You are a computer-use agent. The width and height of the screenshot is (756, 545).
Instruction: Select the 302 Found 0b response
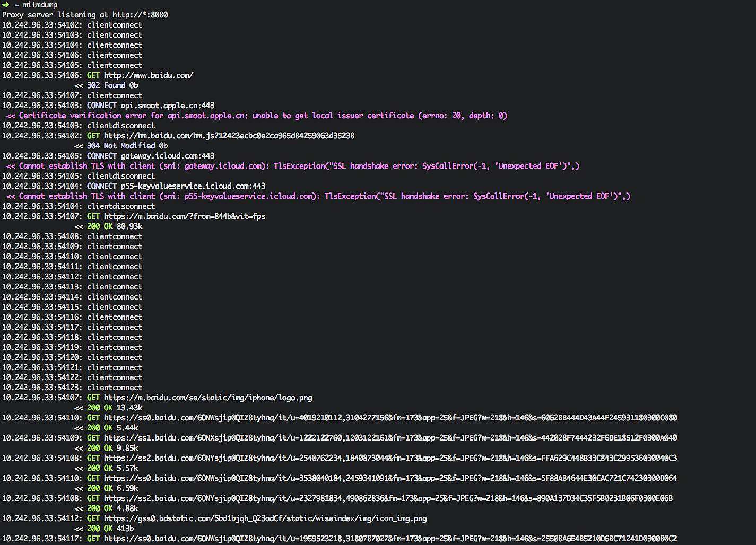point(112,85)
